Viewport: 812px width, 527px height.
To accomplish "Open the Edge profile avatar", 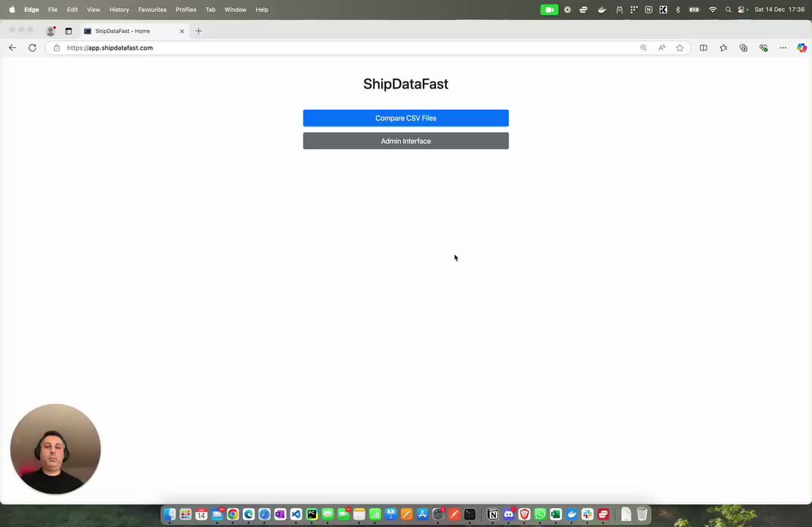I will tap(50, 31).
